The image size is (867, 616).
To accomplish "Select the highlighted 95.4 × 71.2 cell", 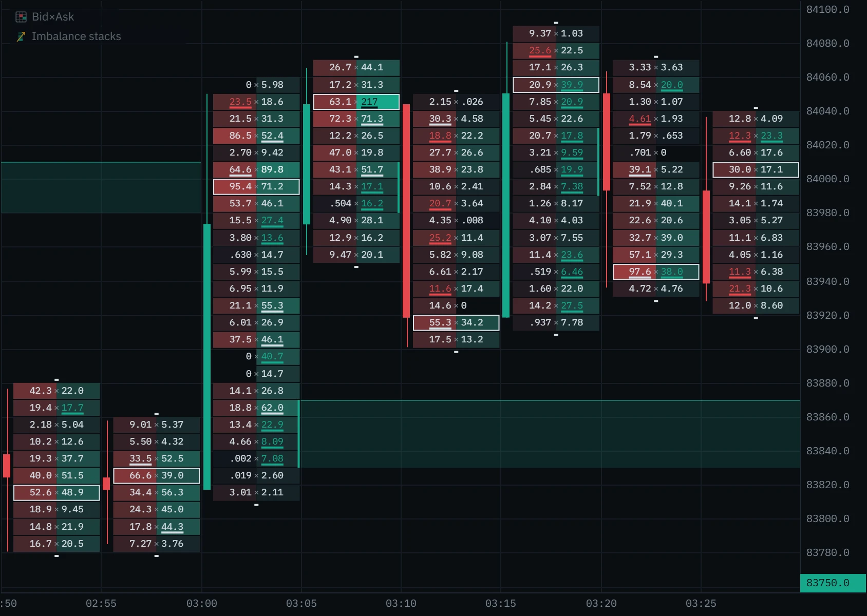I will click(256, 186).
